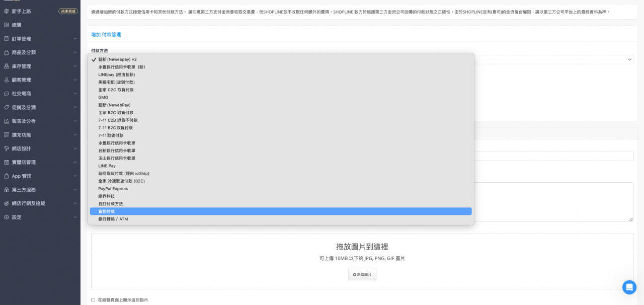Expand the 報表及分析 chevron
Screen dimensions: 644x305
75,121
